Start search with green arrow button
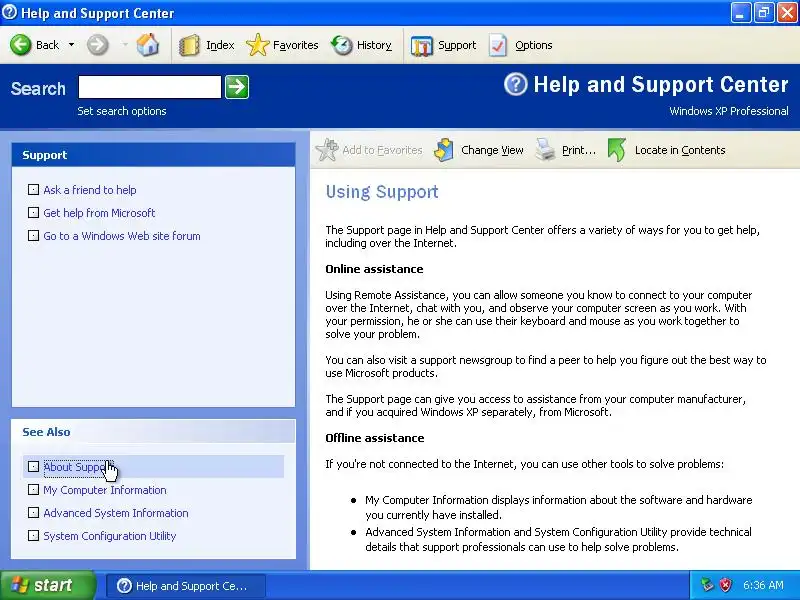Screen dimensions: 800x600 tap(237, 87)
